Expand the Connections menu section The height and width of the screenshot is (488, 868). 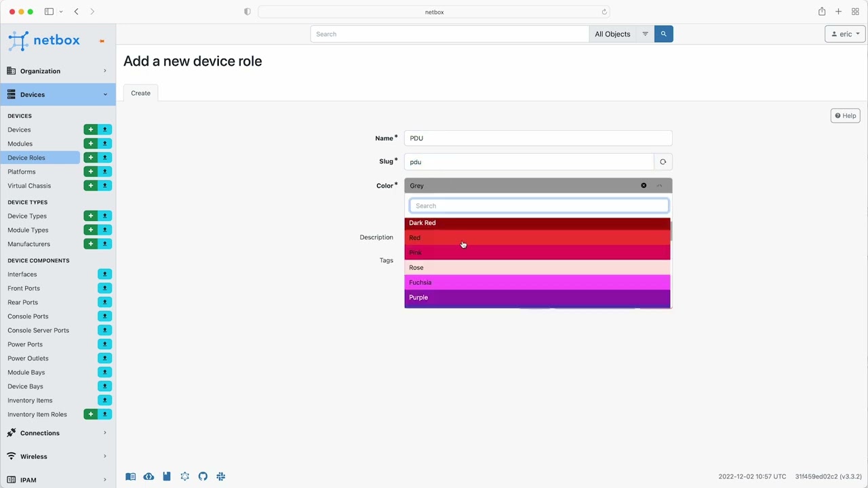pyautogui.click(x=58, y=432)
